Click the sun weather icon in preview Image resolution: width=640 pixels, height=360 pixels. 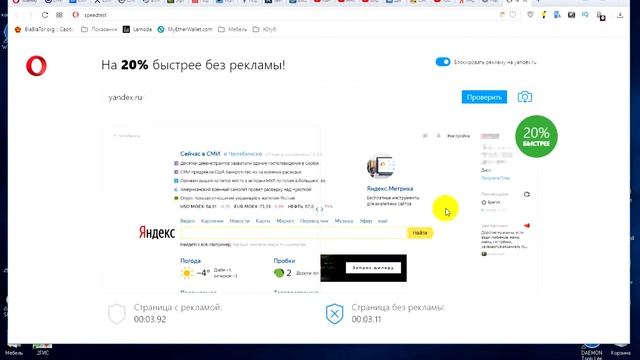coord(187,273)
